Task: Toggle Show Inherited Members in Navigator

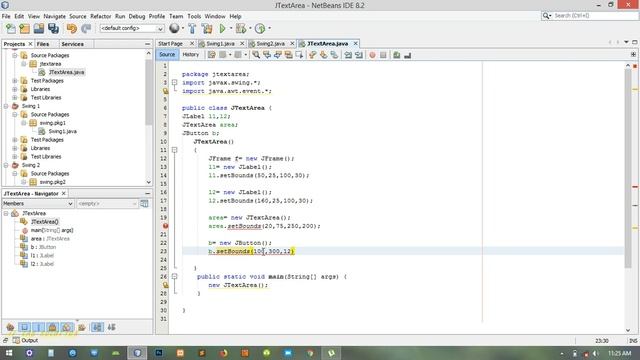Action: click(x=10, y=327)
